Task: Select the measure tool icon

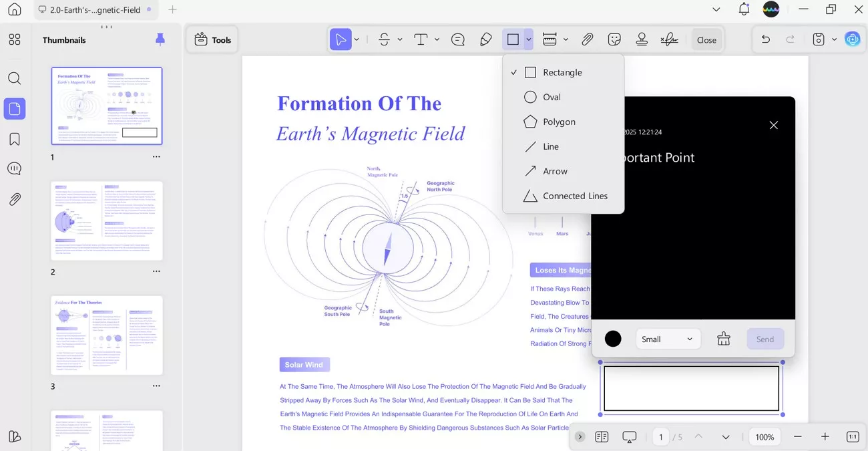Action: coord(550,39)
